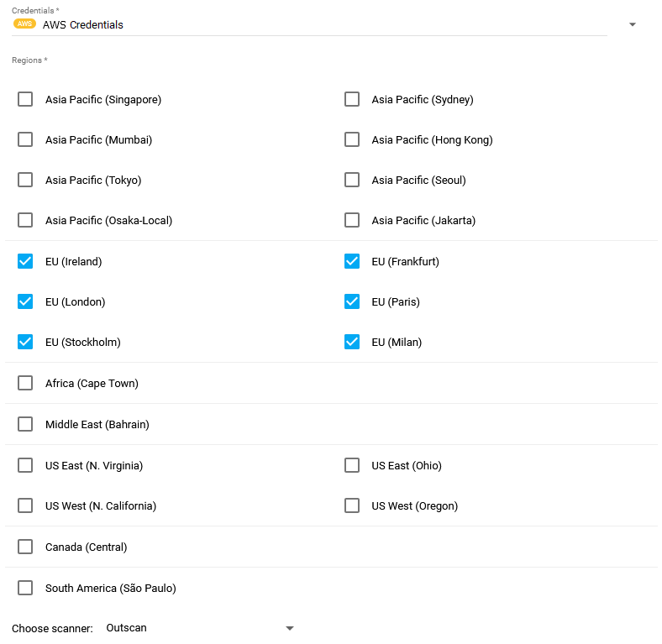Viewport: 662px width, 644px height.
Task: Untick EU (London) region checkbox
Action: 25,302
